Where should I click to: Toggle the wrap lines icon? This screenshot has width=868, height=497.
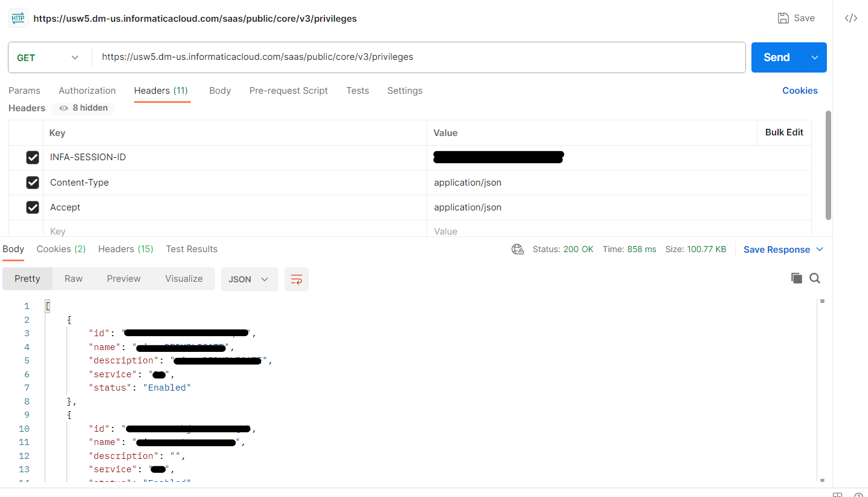pos(297,279)
